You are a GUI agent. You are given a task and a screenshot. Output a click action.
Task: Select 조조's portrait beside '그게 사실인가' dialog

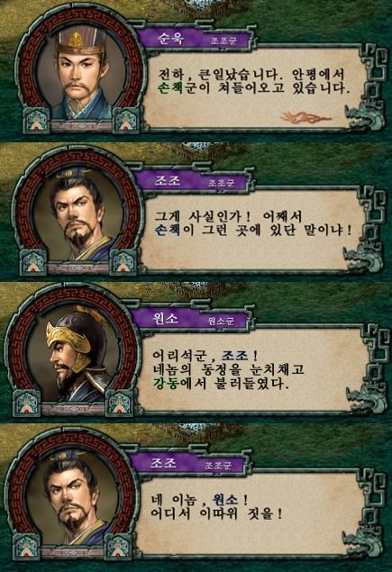(77, 214)
